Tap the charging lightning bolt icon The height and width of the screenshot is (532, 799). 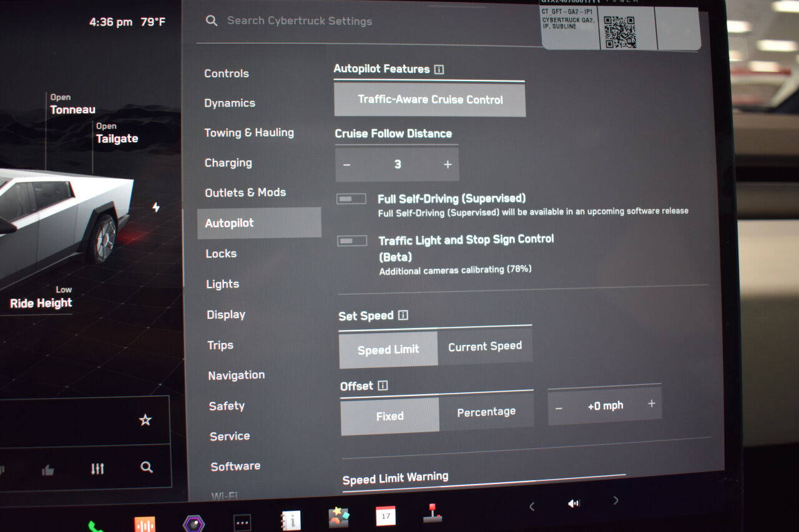tap(156, 207)
